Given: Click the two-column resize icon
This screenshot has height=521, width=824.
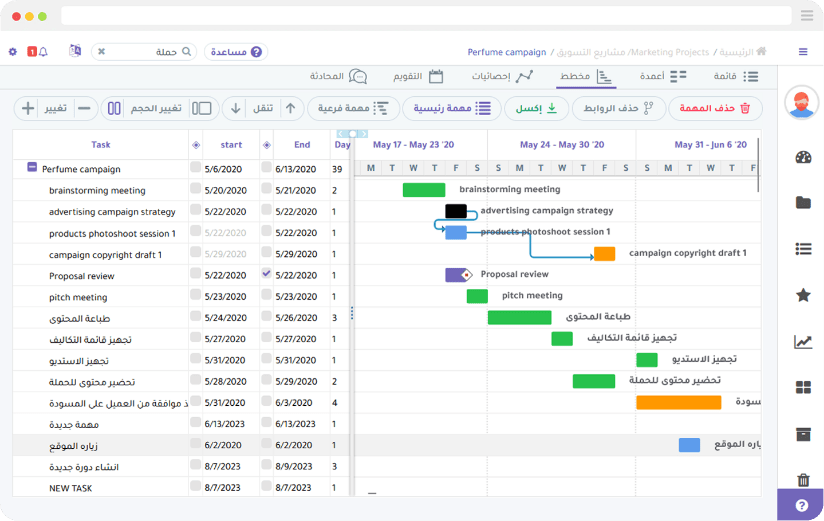Looking at the screenshot, I should [114, 108].
